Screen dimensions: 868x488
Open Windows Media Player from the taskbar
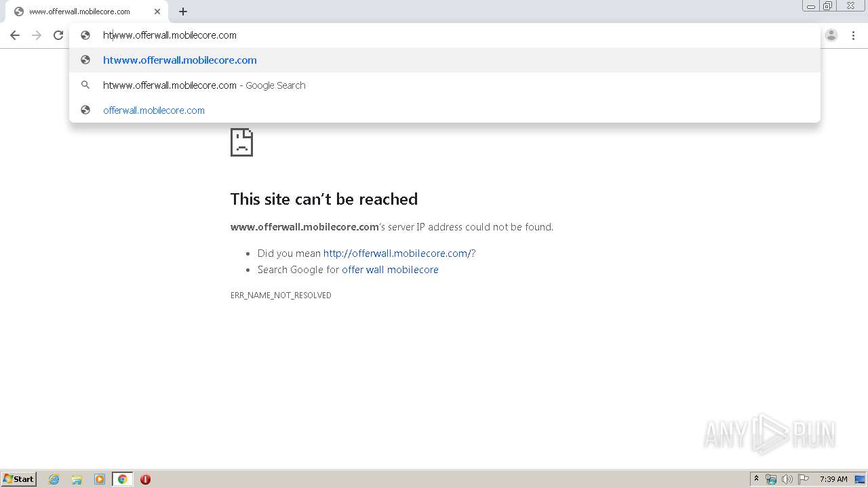(100, 479)
